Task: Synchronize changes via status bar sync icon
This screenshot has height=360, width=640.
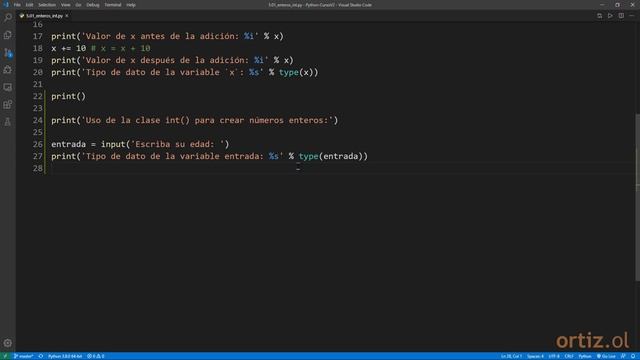Action: click(41, 356)
